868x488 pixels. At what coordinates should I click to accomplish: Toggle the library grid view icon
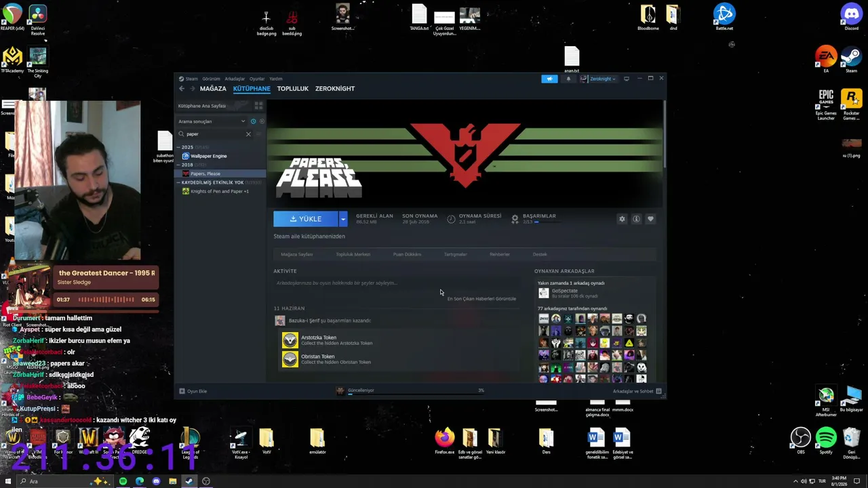[258, 106]
